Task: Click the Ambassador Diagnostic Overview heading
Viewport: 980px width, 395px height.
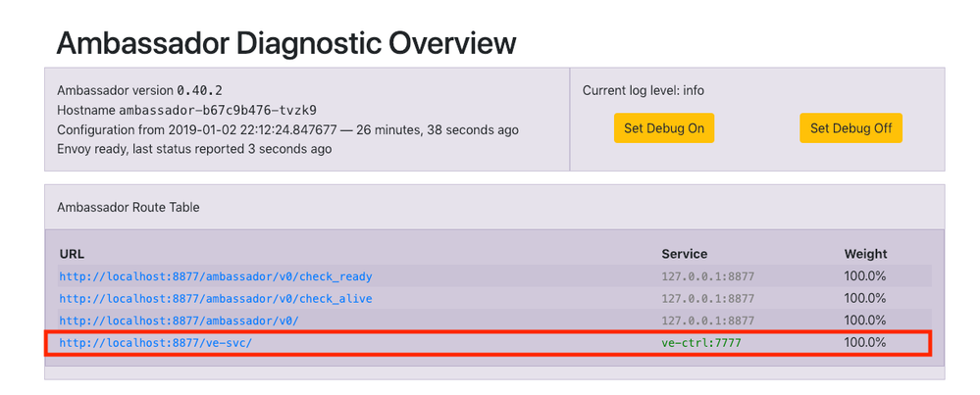Action: 286,43
